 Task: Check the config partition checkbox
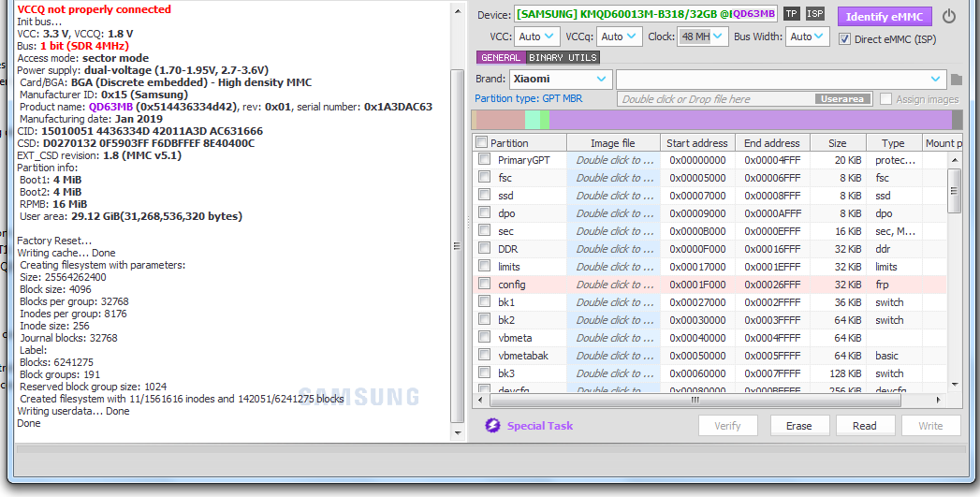tap(484, 284)
